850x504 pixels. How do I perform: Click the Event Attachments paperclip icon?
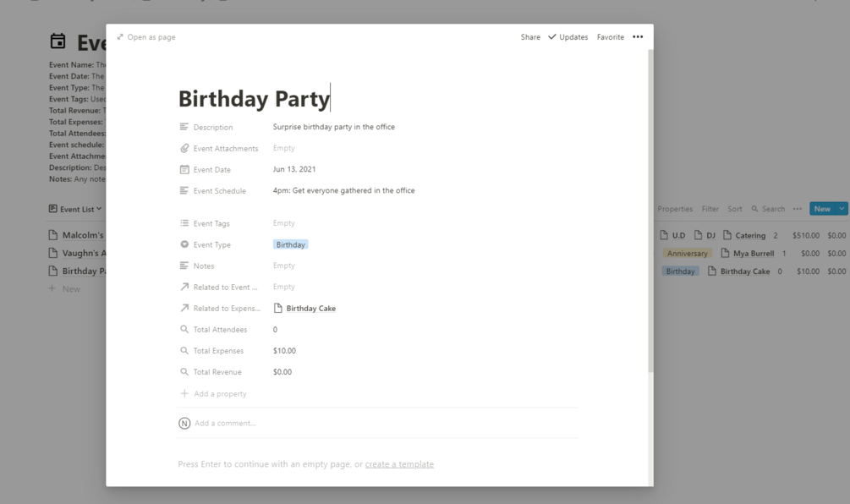tap(184, 149)
